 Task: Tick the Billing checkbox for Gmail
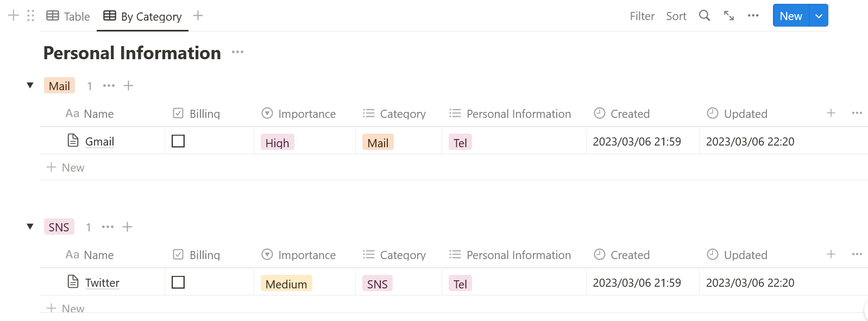[x=178, y=141]
